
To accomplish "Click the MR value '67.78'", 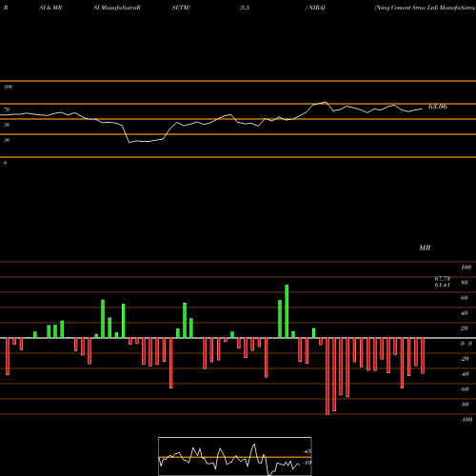I will pyautogui.click(x=443, y=279).
